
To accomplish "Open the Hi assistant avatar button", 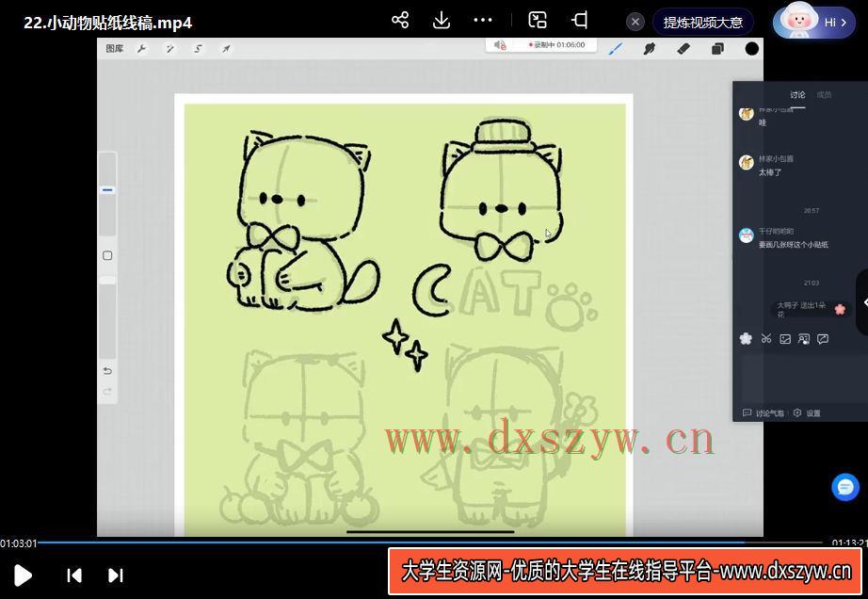I will click(x=813, y=23).
